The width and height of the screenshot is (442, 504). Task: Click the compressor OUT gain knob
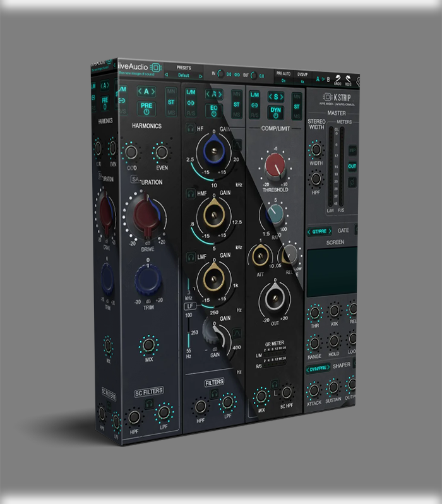[x=275, y=298]
